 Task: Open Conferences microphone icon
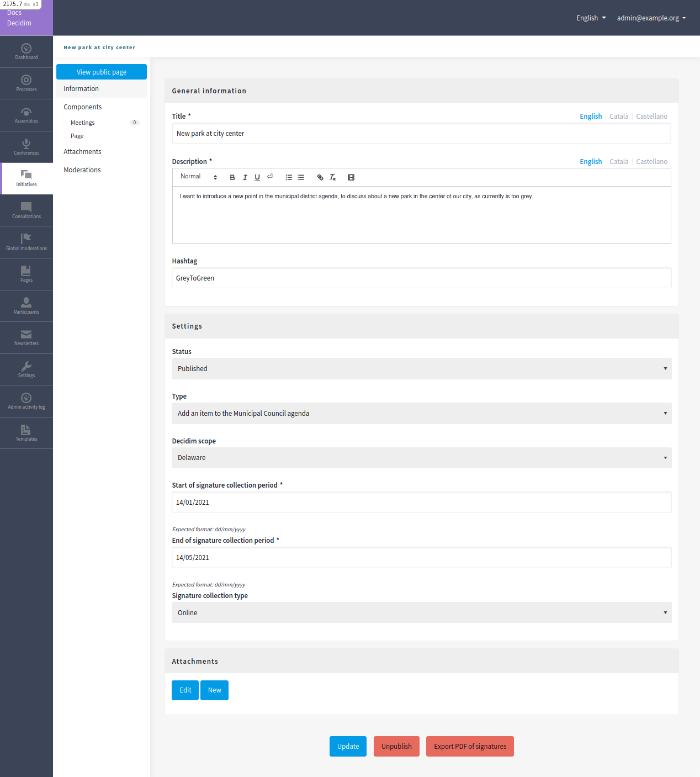[x=26, y=147]
